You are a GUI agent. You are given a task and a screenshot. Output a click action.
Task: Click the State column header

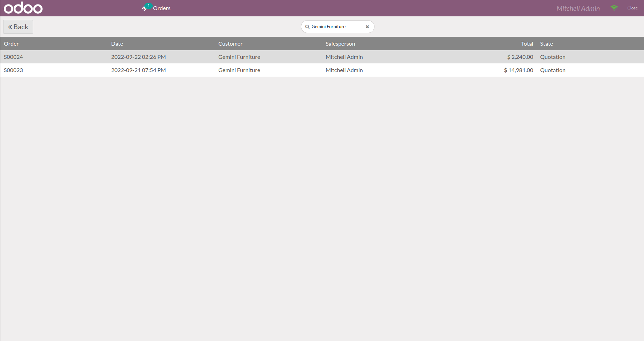pyautogui.click(x=546, y=44)
